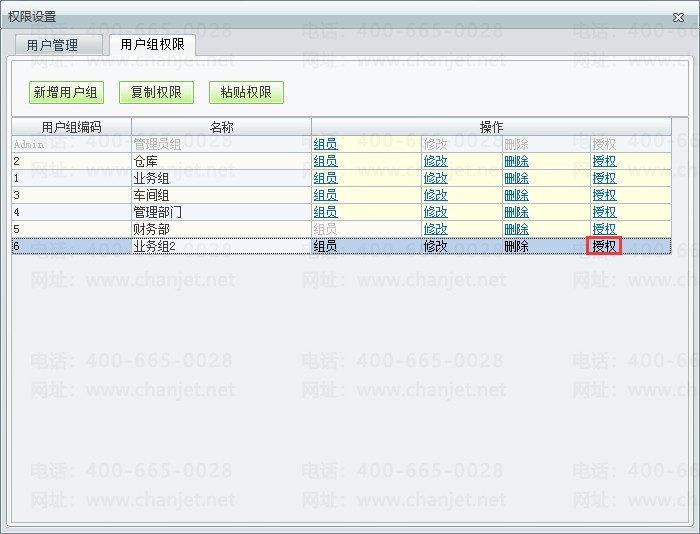Select the 用户组权限 tab

click(152, 44)
